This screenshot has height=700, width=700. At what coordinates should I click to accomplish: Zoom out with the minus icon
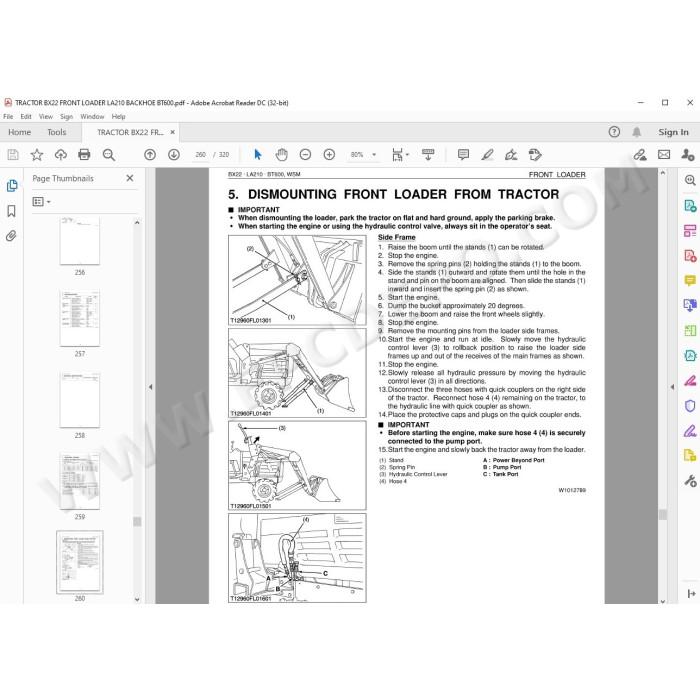[305, 154]
